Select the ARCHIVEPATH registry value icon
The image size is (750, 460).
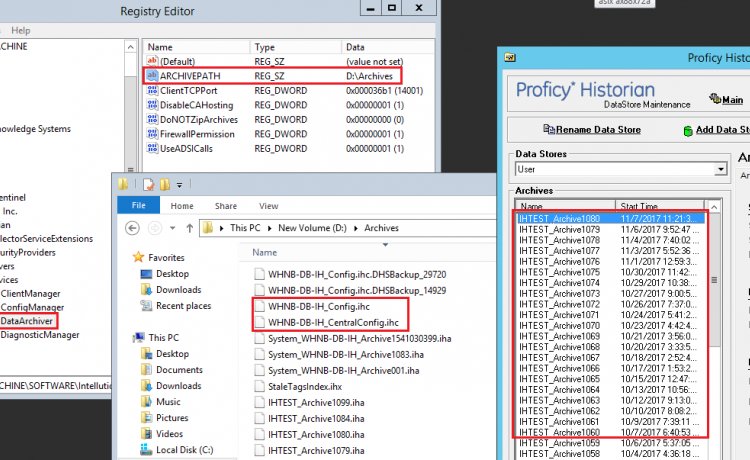click(152, 76)
